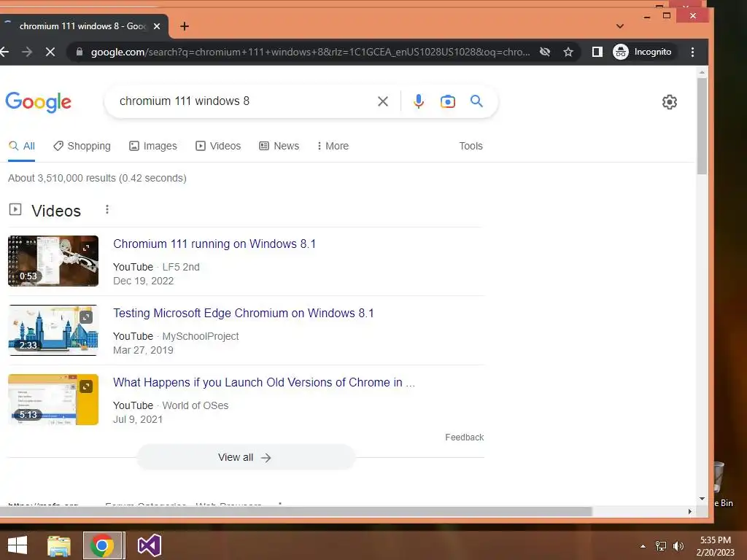Click the taskbar clock and date
747x560 pixels.
pos(715,546)
